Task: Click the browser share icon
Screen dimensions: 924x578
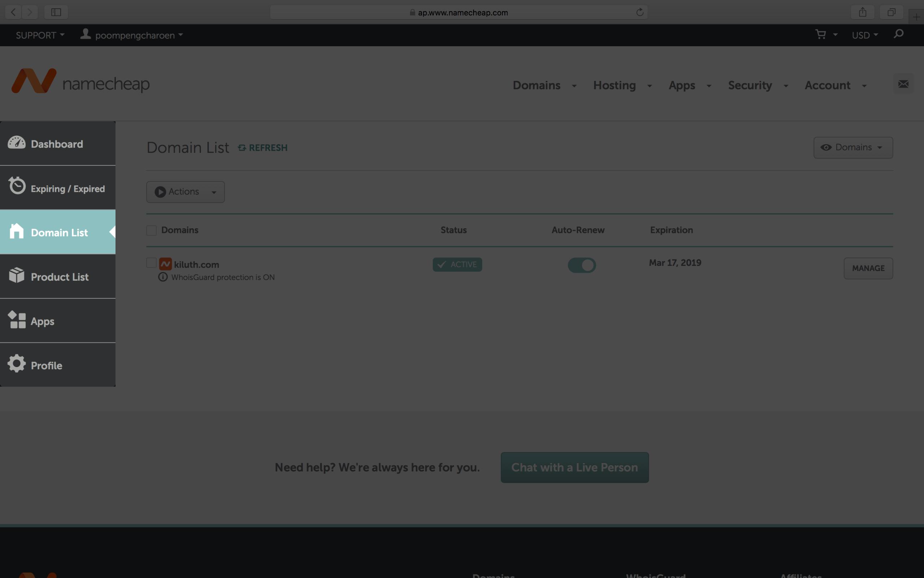Action: pos(863,12)
